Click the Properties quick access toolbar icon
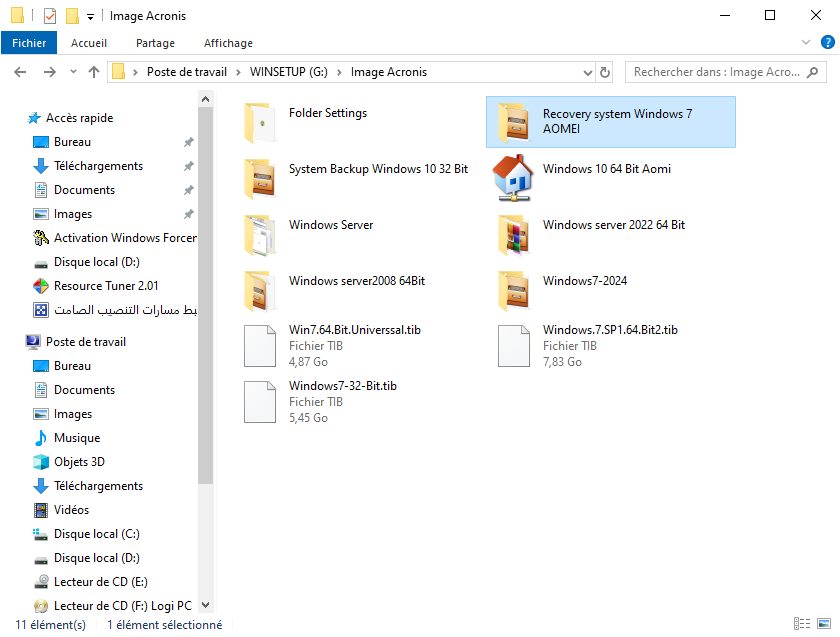This screenshot has height=637, width=840. tap(50, 16)
